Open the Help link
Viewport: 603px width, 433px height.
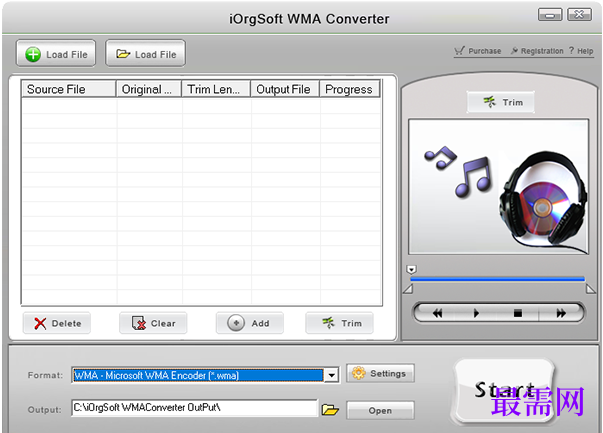pos(581,51)
